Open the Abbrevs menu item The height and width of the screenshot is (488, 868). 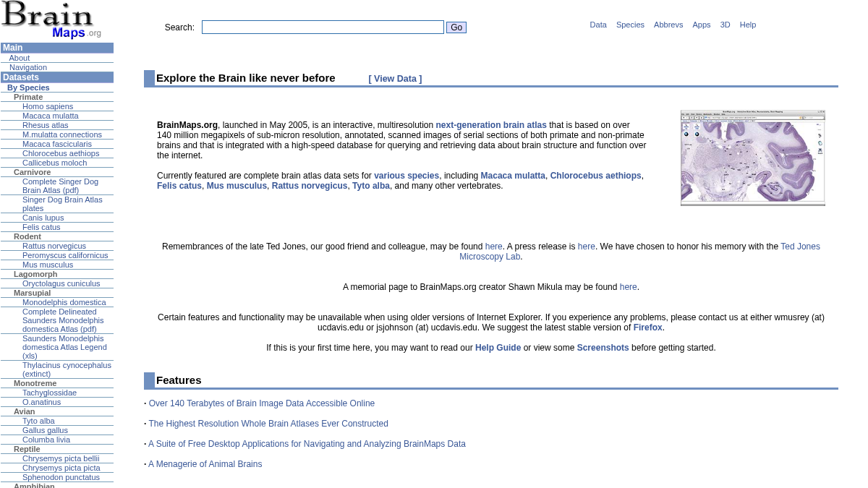click(x=668, y=25)
